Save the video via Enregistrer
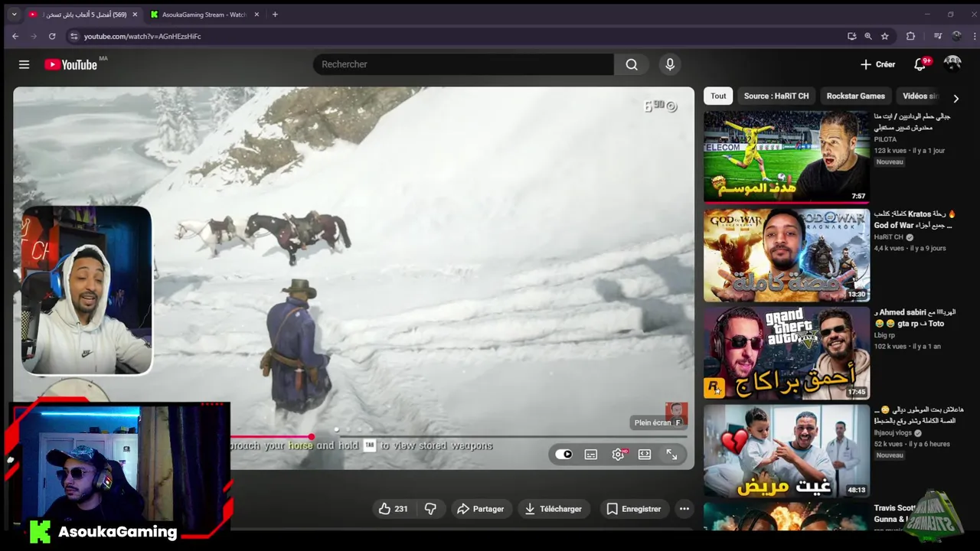980x551 pixels. [x=634, y=509]
